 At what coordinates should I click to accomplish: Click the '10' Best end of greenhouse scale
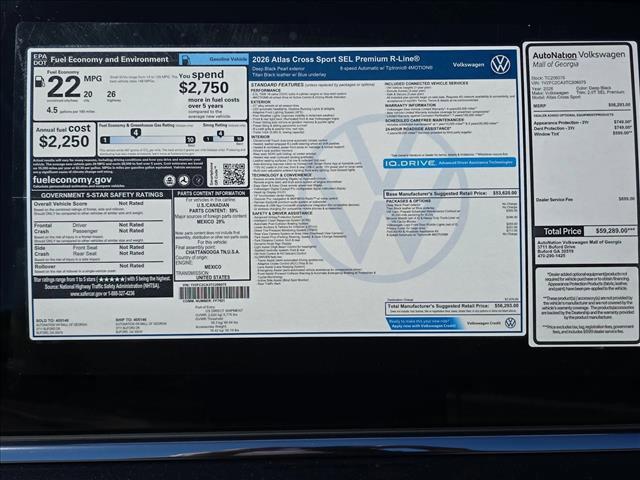tap(190, 140)
